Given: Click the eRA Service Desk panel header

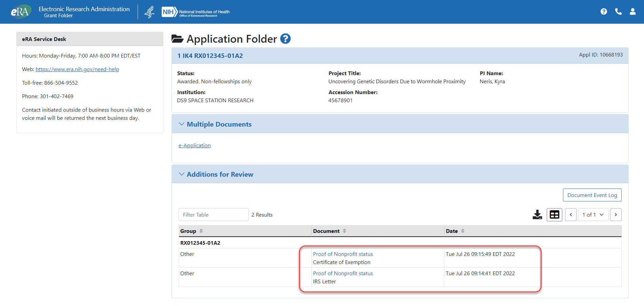Looking at the screenshot, I should pos(90,39).
